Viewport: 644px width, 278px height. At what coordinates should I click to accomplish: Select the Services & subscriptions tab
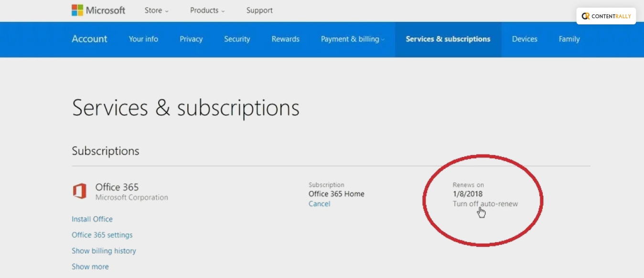coord(448,39)
